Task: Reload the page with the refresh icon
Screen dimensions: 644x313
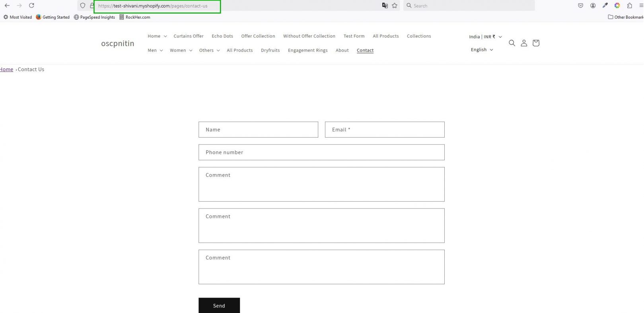Action: click(31, 6)
